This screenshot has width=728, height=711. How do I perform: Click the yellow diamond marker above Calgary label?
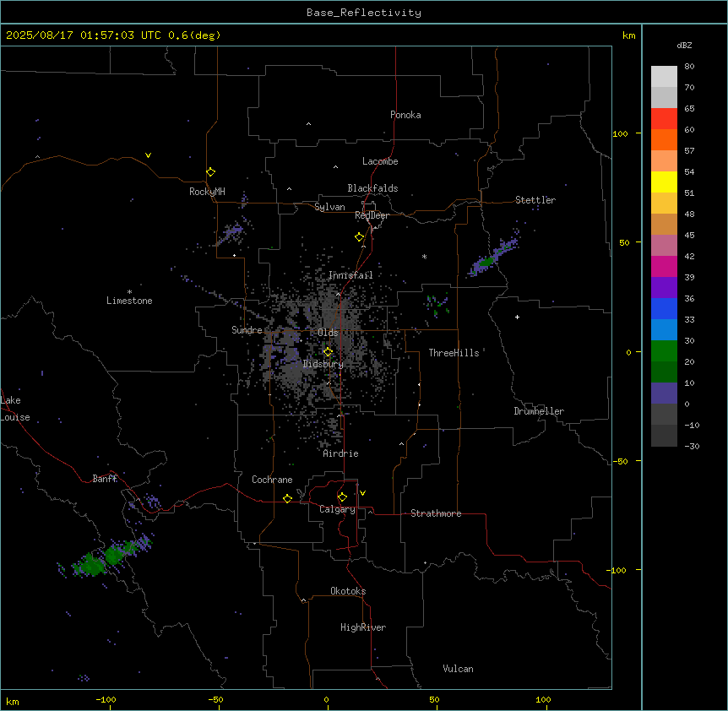tap(342, 497)
